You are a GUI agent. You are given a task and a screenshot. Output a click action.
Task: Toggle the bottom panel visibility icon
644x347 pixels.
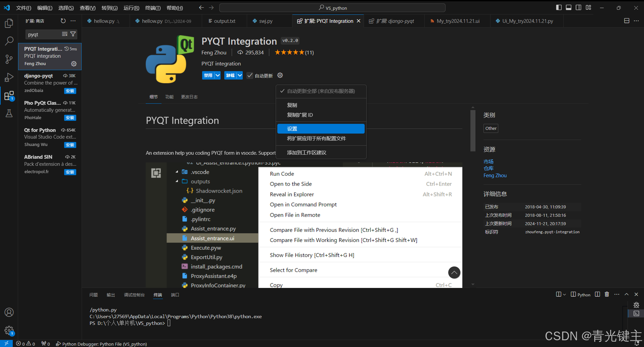pyautogui.click(x=568, y=7)
